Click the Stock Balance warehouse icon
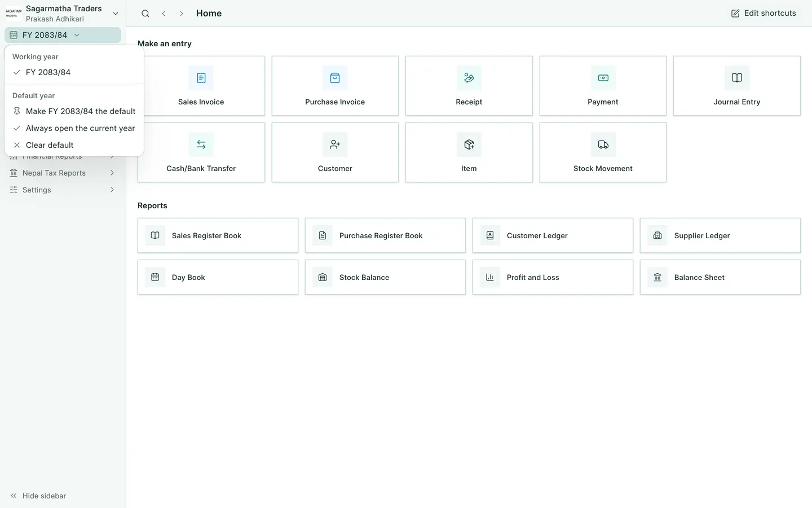Screen dimensions: 812x508 [x=323, y=277]
